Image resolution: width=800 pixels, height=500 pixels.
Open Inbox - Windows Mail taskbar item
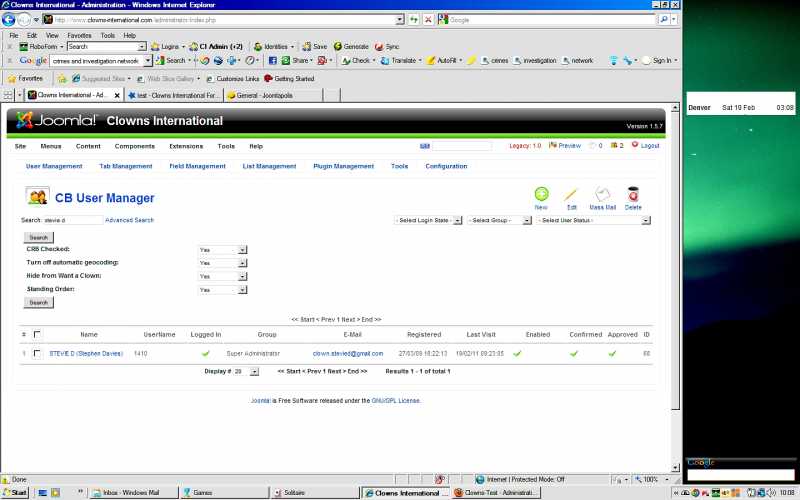(135, 492)
